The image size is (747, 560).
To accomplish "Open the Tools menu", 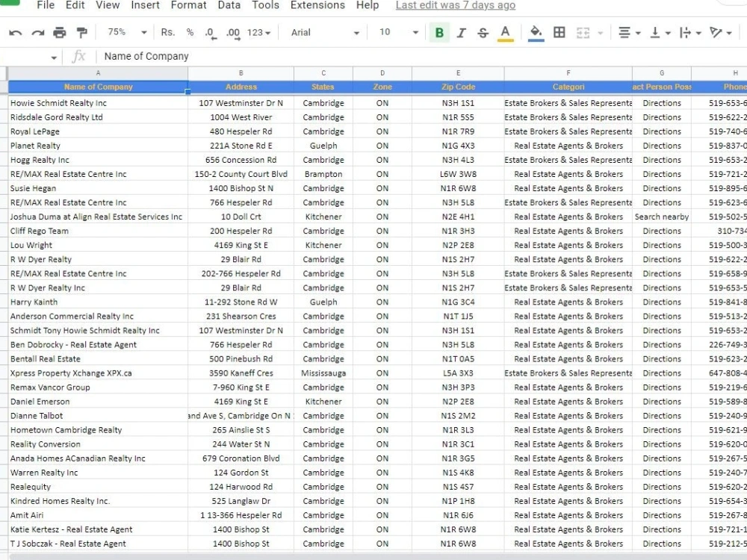I will (x=265, y=5).
